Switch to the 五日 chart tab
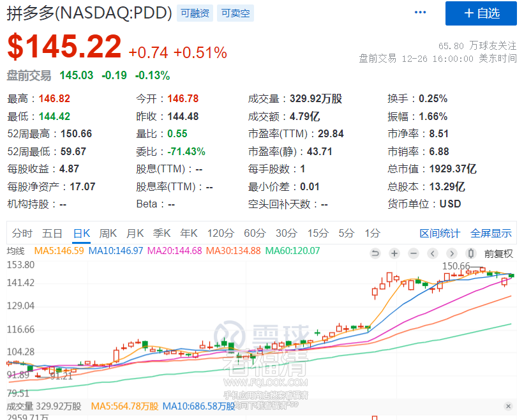 pos(52,234)
